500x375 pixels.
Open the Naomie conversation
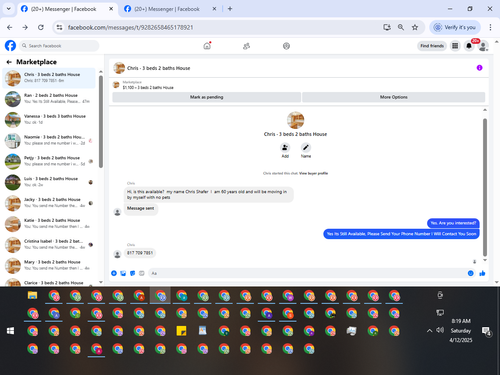pos(49,140)
